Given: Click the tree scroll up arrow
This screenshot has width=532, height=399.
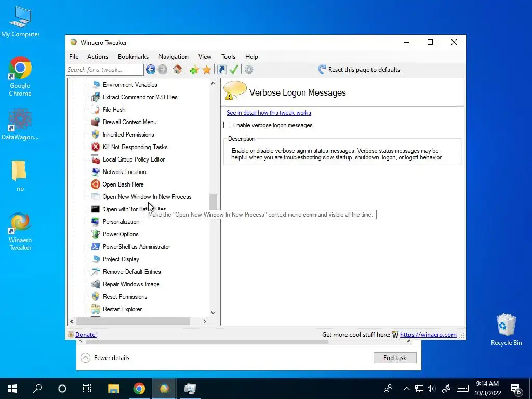Looking at the screenshot, I should coord(213,84).
